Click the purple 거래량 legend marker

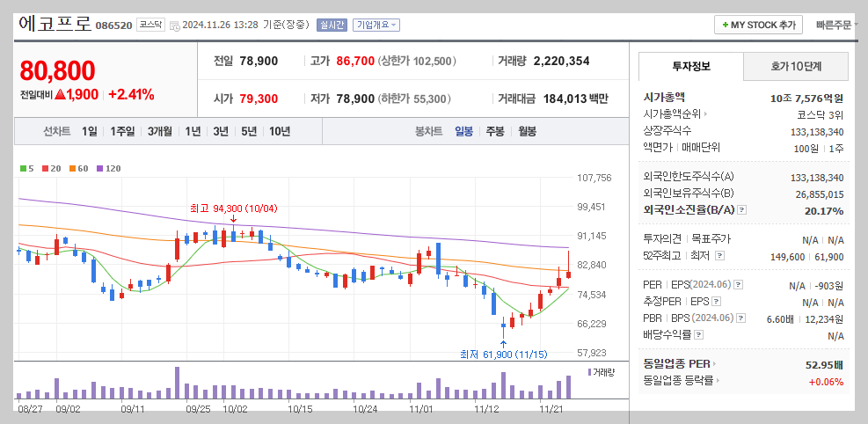pos(589,372)
